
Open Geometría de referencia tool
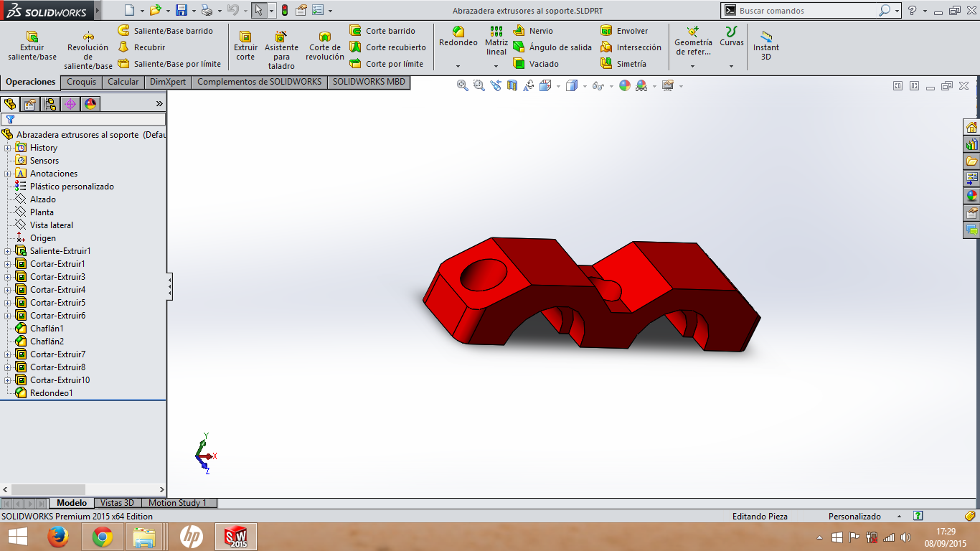click(x=693, y=42)
